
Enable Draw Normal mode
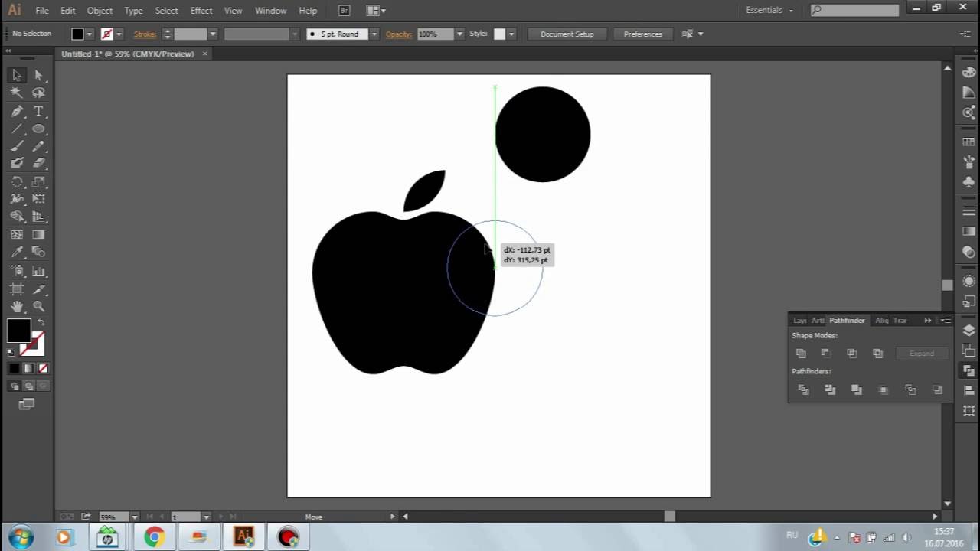click(14, 386)
